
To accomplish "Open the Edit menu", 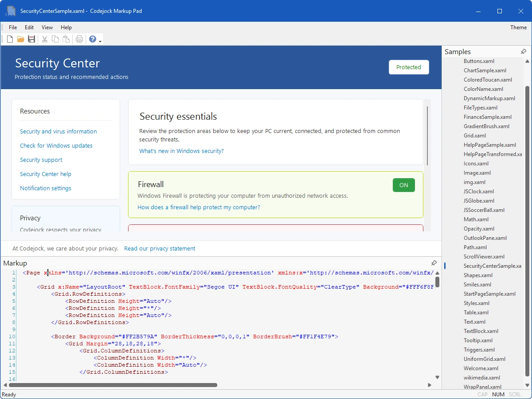I will [x=29, y=27].
